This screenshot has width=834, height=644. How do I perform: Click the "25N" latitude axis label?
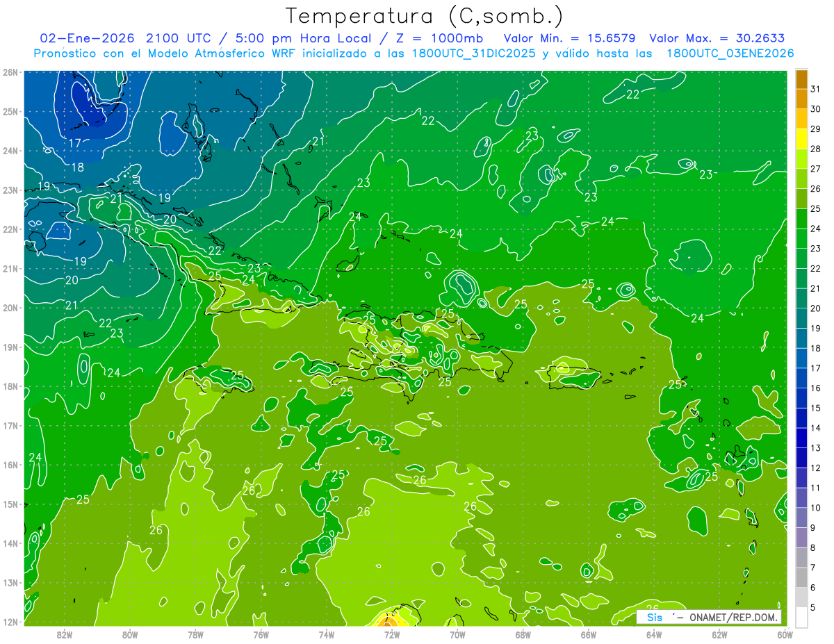tap(10, 111)
